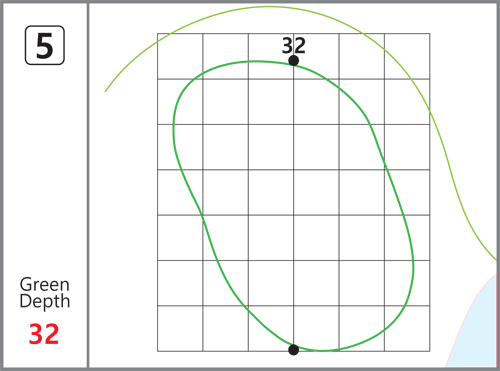This screenshot has width=500, height=371.
Task: Click the black 32 label above the dot
Action: [x=294, y=45]
